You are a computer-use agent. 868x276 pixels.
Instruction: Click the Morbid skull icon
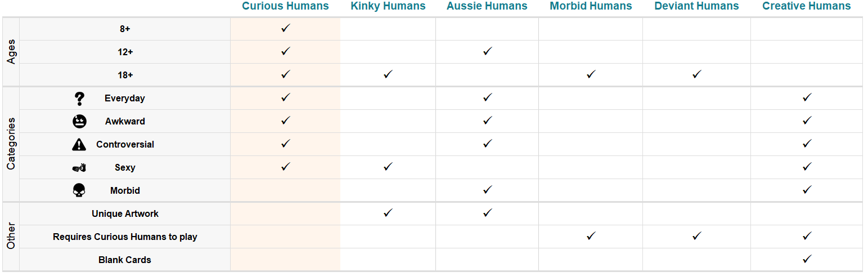[79, 191]
